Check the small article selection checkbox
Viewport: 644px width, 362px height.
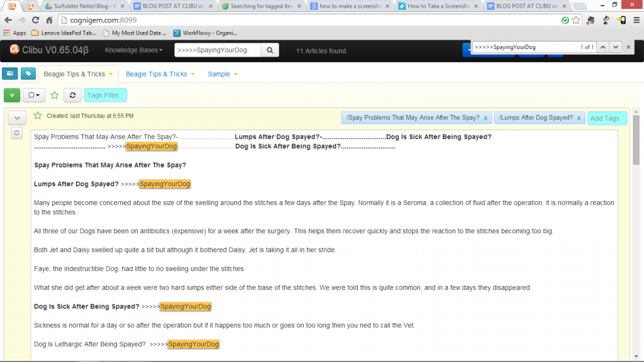point(17,133)
